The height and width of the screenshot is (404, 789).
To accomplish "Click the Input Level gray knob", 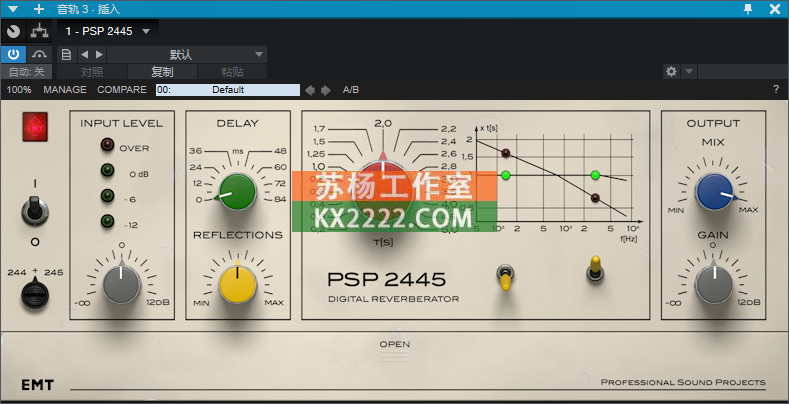I will pos(121,285).
